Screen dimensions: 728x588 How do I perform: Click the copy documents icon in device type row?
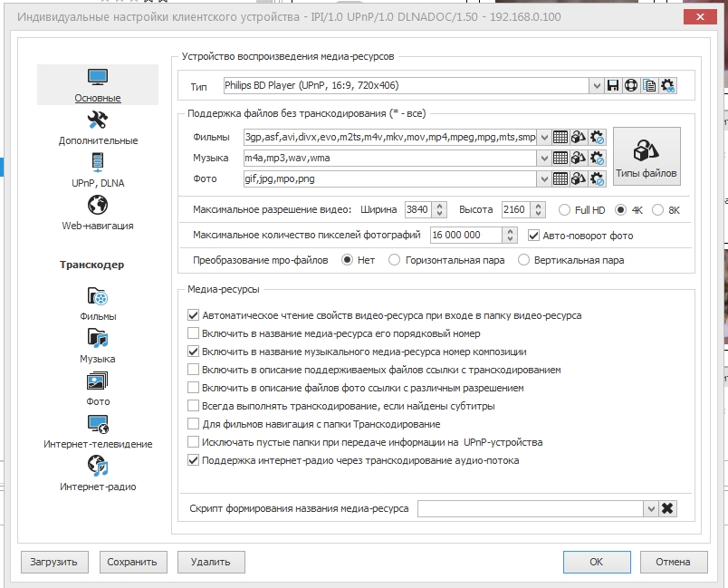[649, 86]
